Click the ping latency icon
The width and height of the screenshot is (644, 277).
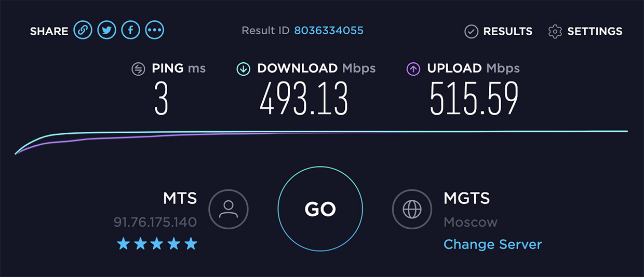(x=138, y=68)
